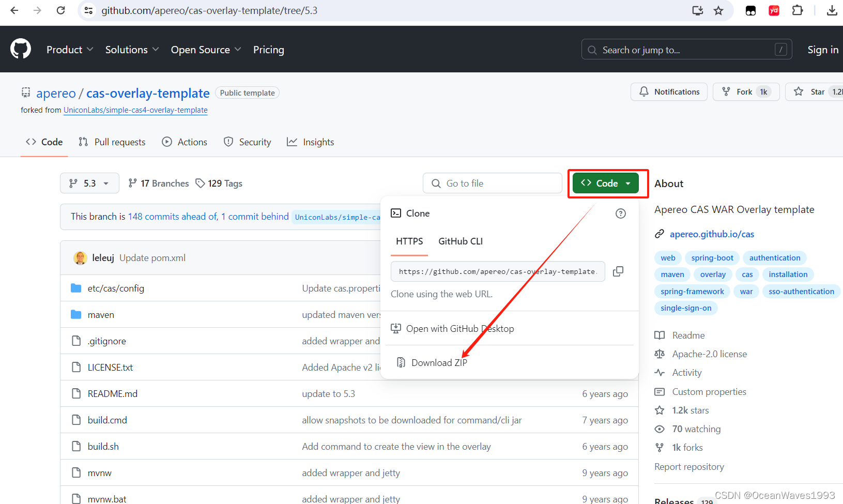The image size is (843, 504).
Task: View the 70 watching link
Action: [696, 429]
